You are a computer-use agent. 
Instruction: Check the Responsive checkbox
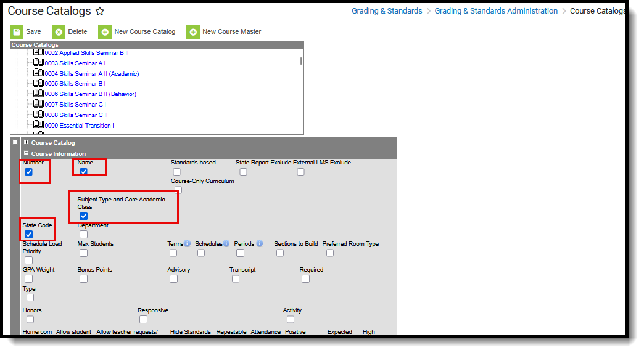pyautogui.click(x=143, y=319)
